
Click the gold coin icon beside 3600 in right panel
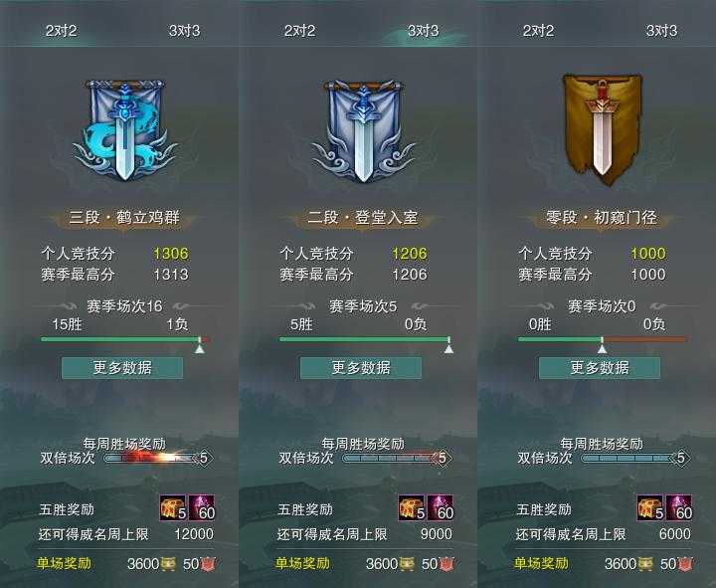[x=645, y=564]
